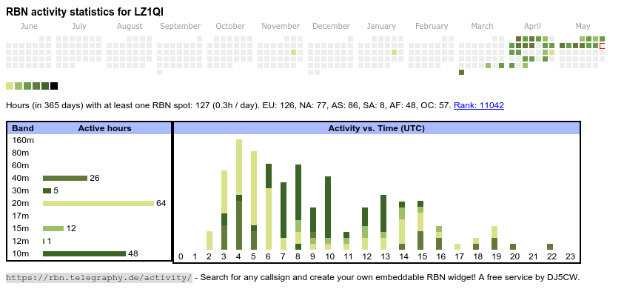Viewport: 644px width, 289px height.
Task: Click the hour '21' label on time axis
Action: tap(533, 257)
